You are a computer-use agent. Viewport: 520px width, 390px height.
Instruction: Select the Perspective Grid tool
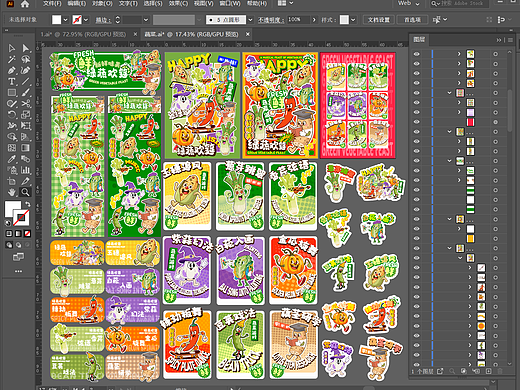26,137
